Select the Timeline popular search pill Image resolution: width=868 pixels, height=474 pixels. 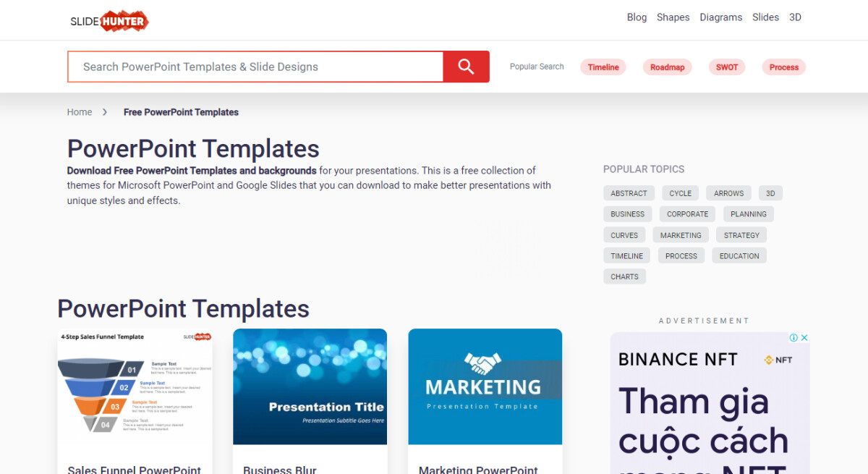pos(603,67)
